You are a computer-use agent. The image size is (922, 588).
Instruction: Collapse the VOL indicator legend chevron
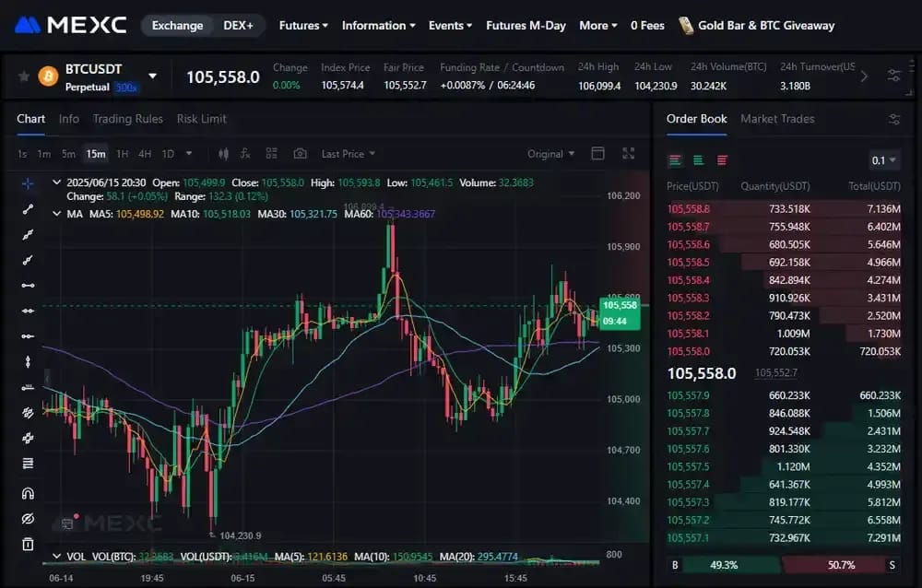[x=56, y=556]
